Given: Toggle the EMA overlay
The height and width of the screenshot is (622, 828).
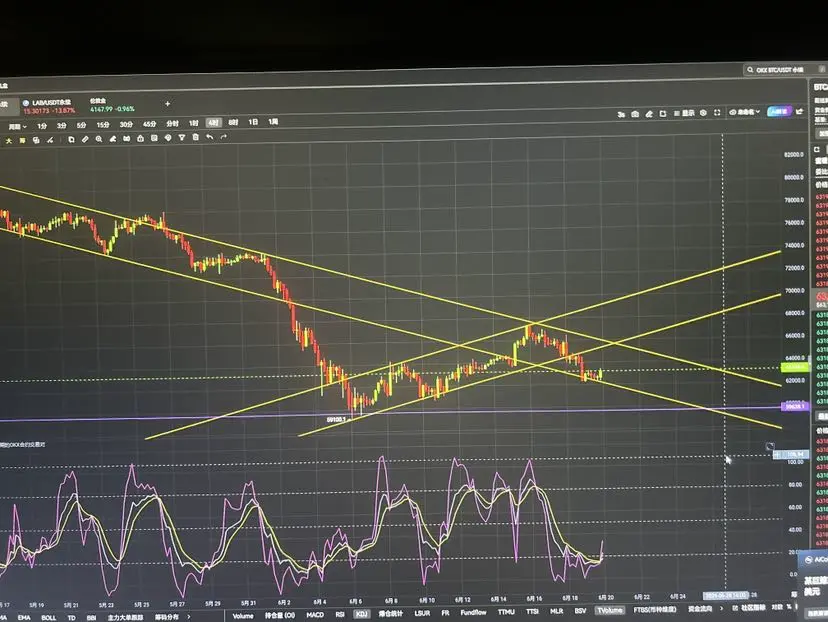Looking at the screenshot, I should click(24, 617).
